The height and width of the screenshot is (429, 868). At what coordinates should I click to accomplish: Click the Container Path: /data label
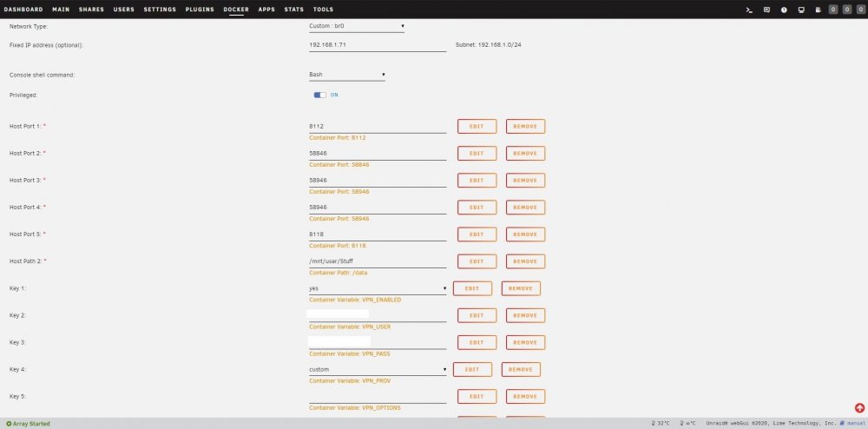pos(339,273)
